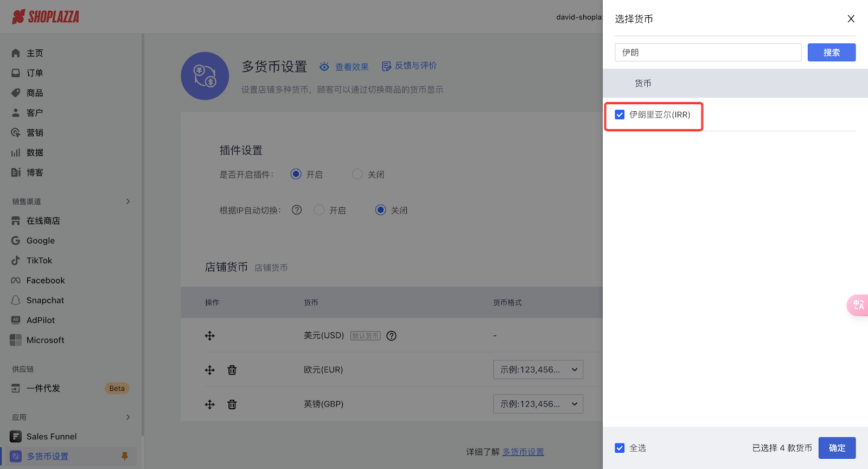Close the 选择货币 panel
868x469 pixels.
pyautogui.click(x=851, y=19)
